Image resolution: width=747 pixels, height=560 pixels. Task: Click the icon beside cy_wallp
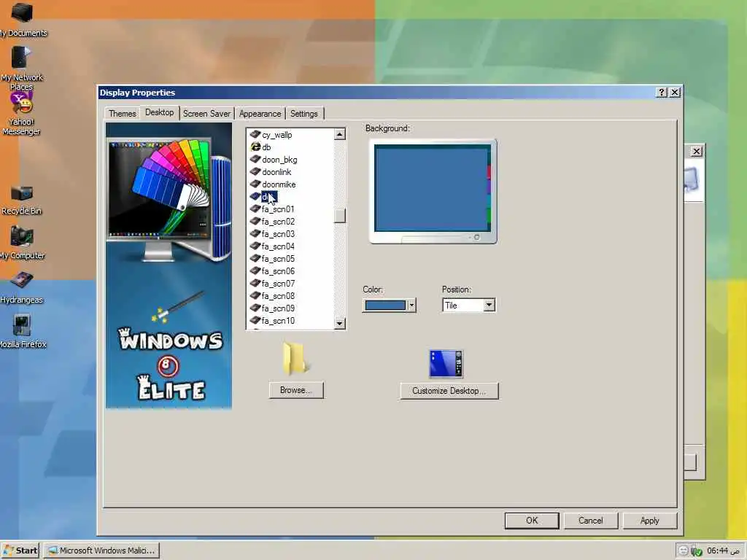[255, 135]
